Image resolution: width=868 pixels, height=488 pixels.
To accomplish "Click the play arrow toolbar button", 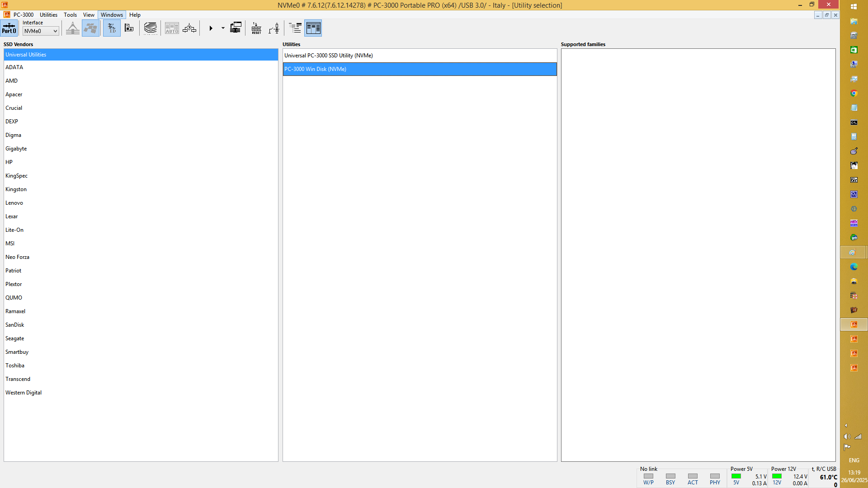I will 211,28.
